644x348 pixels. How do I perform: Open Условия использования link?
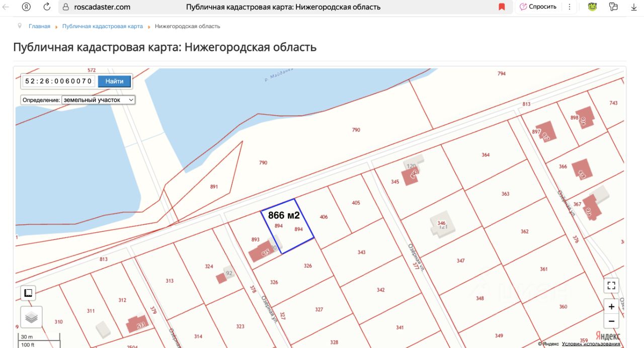591,344
